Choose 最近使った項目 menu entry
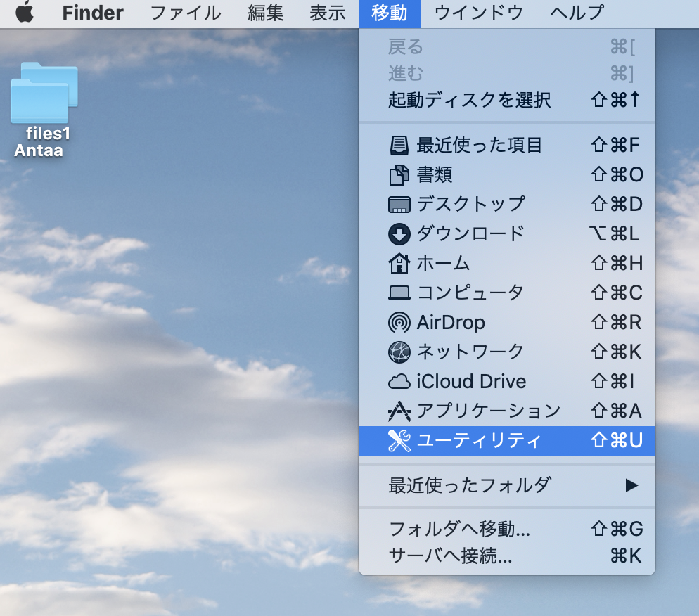The image size is (699, 616). (507, 146)
